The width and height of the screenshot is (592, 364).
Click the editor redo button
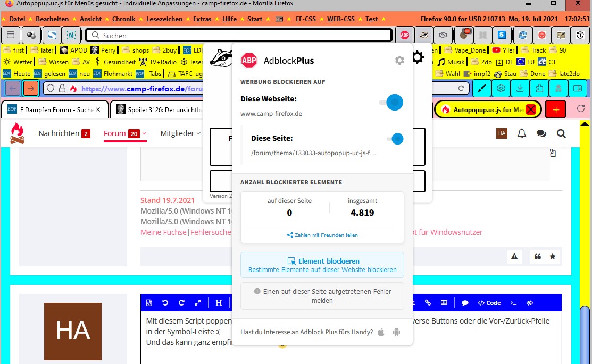point(181,303)
